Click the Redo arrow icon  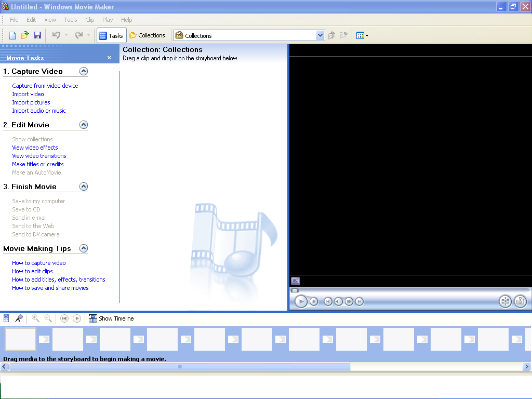[x=79, y=35]
